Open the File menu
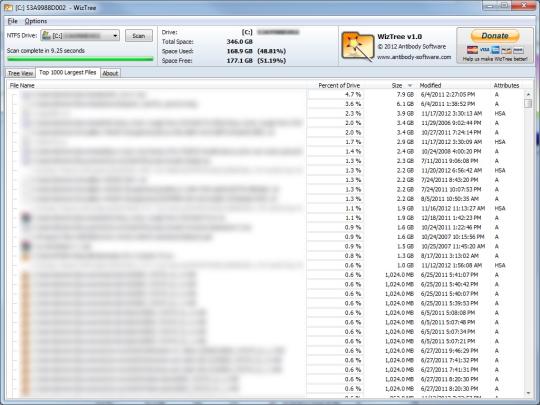This screenshot has width=540, height=405. tap(12, 21)
